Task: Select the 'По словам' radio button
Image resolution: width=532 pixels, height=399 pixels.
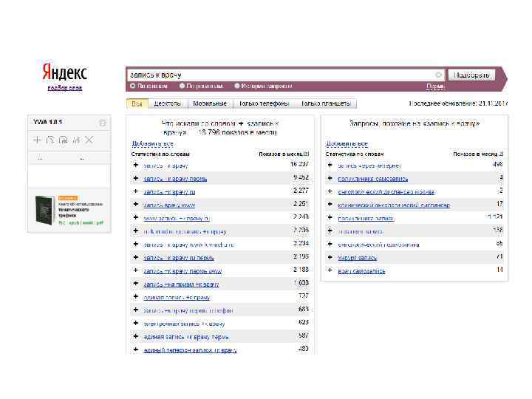Action: (x=133, y=86)
